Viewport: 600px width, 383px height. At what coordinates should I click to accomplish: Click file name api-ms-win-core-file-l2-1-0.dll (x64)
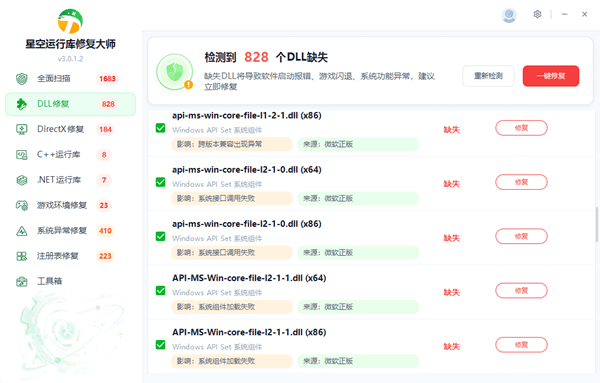pyautogui.click(x=246, y=169)
